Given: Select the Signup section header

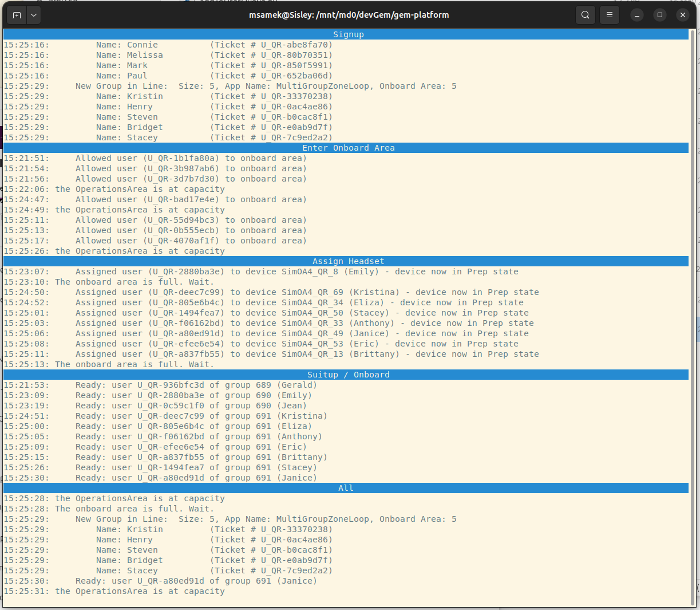Looking at the screenshot, I should tap(348, 34).
